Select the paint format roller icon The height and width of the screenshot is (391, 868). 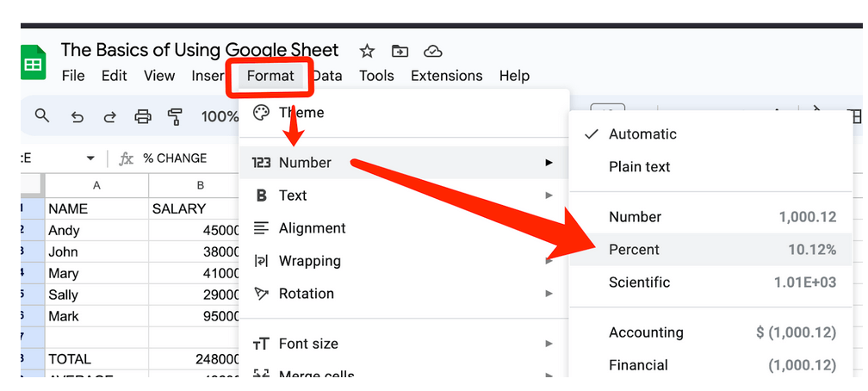pos(176,116)
